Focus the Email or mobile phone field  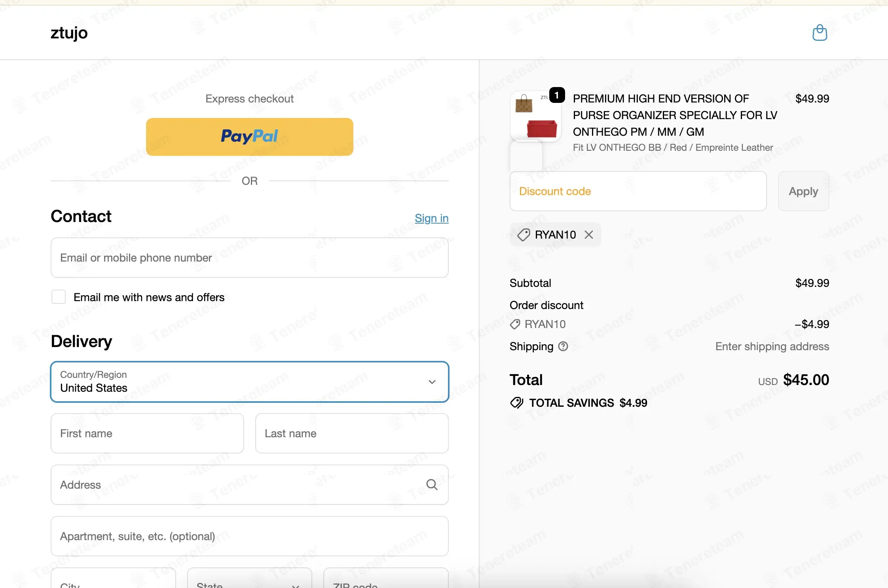coord(250,258)
